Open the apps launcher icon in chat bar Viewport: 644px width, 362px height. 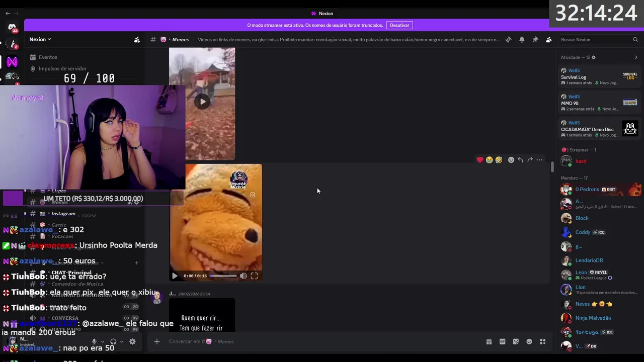[542, 341]
